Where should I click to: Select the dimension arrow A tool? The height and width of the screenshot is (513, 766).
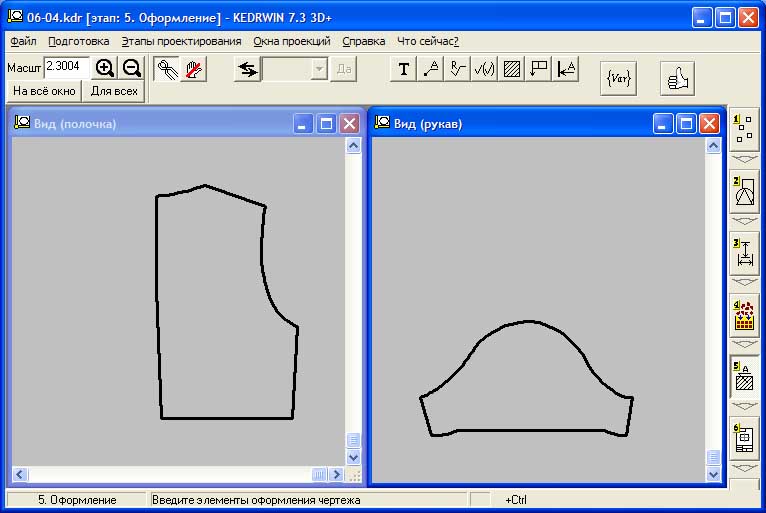pos(566,69)
